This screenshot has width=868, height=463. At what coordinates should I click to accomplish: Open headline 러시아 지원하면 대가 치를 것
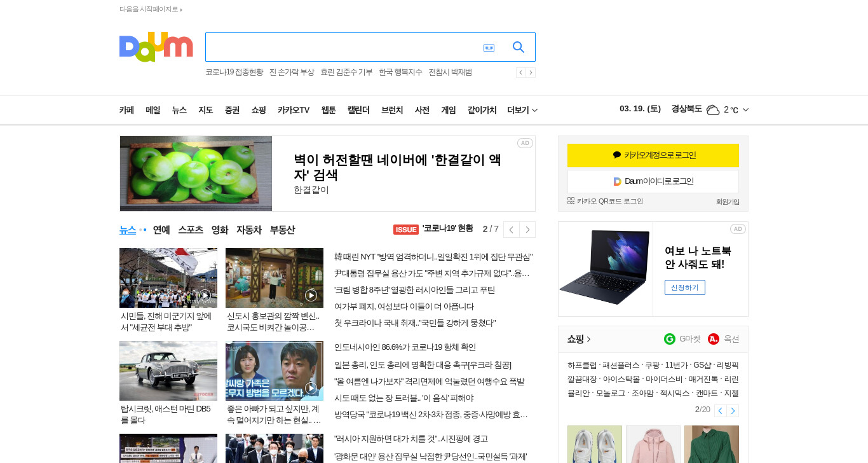click(x=411, y=439)
